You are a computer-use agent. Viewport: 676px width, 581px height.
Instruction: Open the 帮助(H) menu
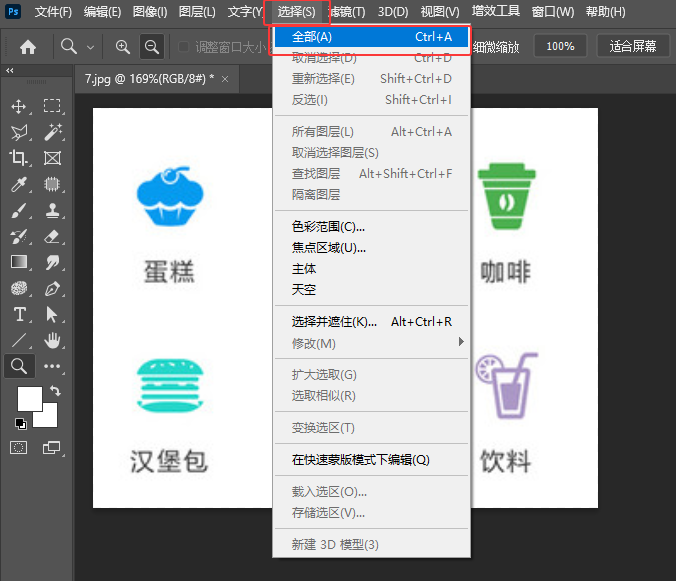point(605,12)
